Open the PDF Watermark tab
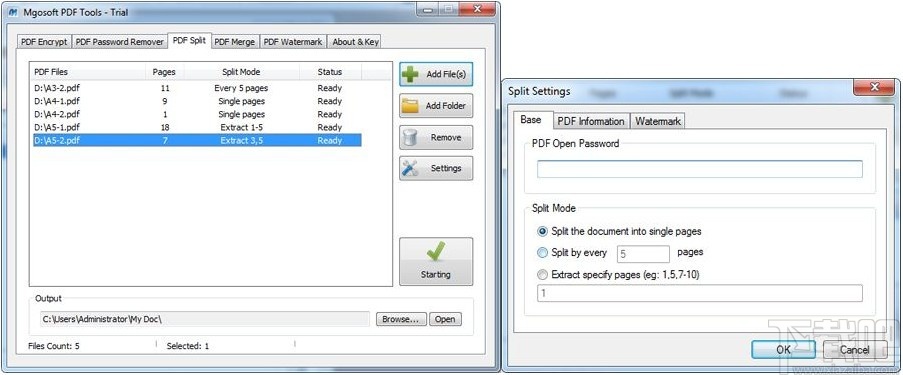Viewport: 903px width, 375px height. [x=293, y=41]
